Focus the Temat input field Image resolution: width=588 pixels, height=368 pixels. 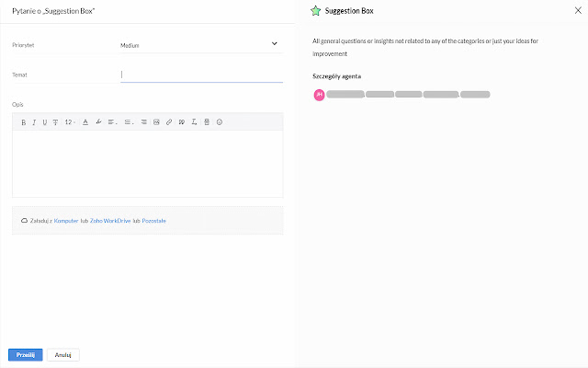(x=201, y=75)
